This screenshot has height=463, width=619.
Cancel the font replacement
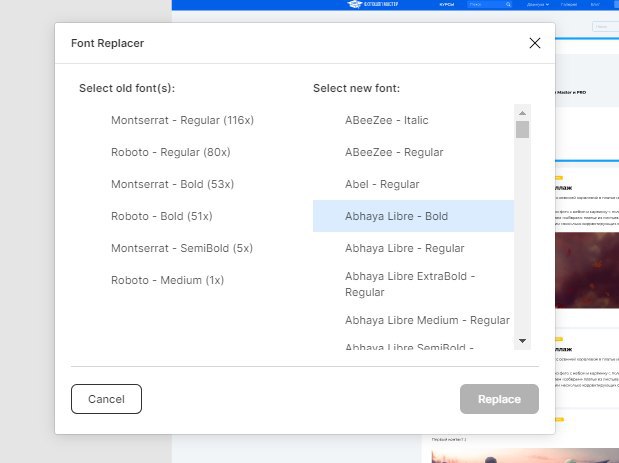106,399
